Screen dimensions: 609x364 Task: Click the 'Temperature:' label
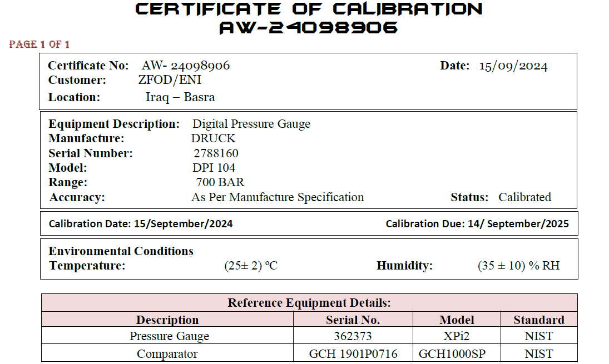pos(87,266)
